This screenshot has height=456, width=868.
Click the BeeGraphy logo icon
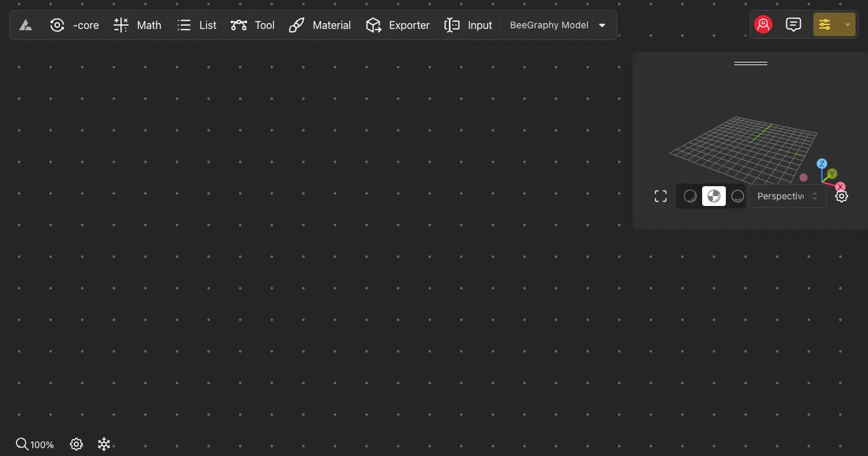26,26
